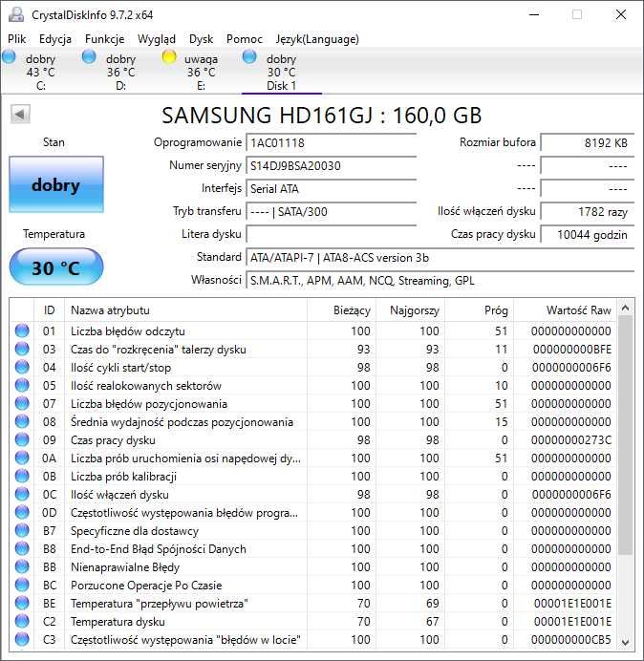The image size is (644, 661).
Task: Click the Standard field ATA8-ACS version 3b
Action: [440, 258]
